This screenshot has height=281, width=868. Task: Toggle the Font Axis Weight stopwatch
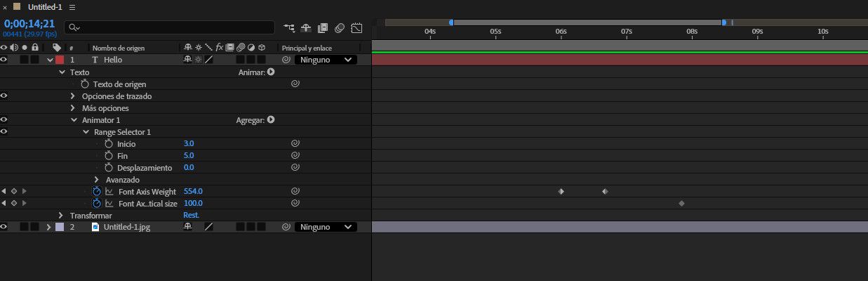[x=97, y=192]
